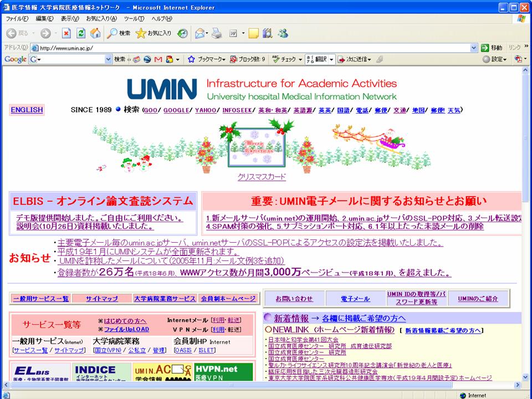The width and height of the screenshot is (532, 399).
Task: Open the ファイル(F) menu
Action: (x=17, y=19)
